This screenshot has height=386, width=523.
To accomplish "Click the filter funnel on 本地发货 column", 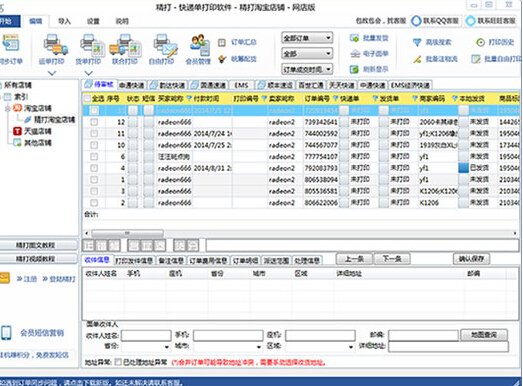I will pos(455,98).
